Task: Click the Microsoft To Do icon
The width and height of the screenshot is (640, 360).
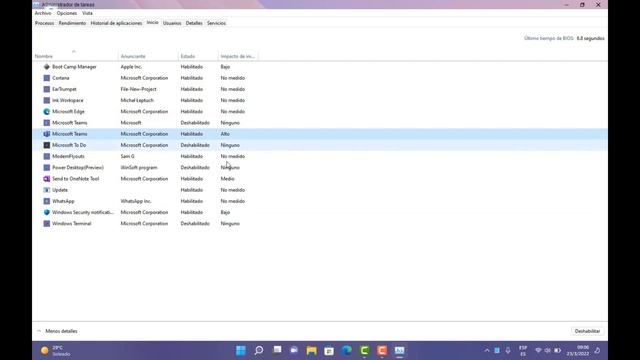Action: coord(47,145)
